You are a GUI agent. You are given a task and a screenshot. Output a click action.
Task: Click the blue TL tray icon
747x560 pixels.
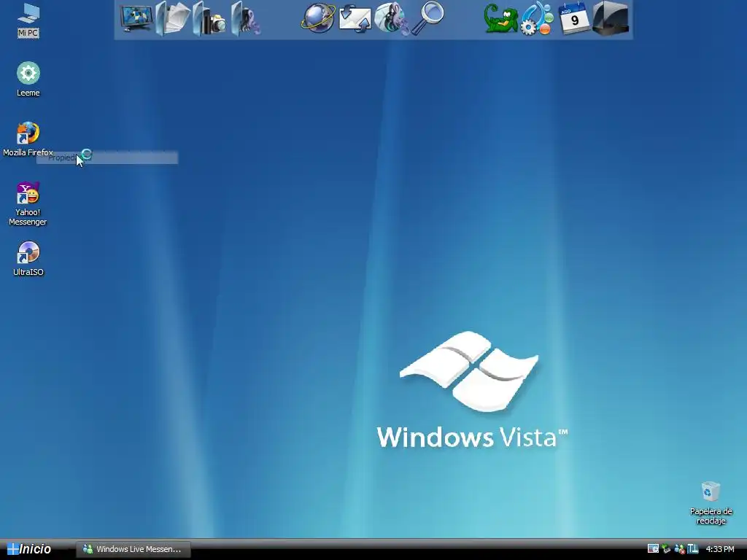coord(692,549)
